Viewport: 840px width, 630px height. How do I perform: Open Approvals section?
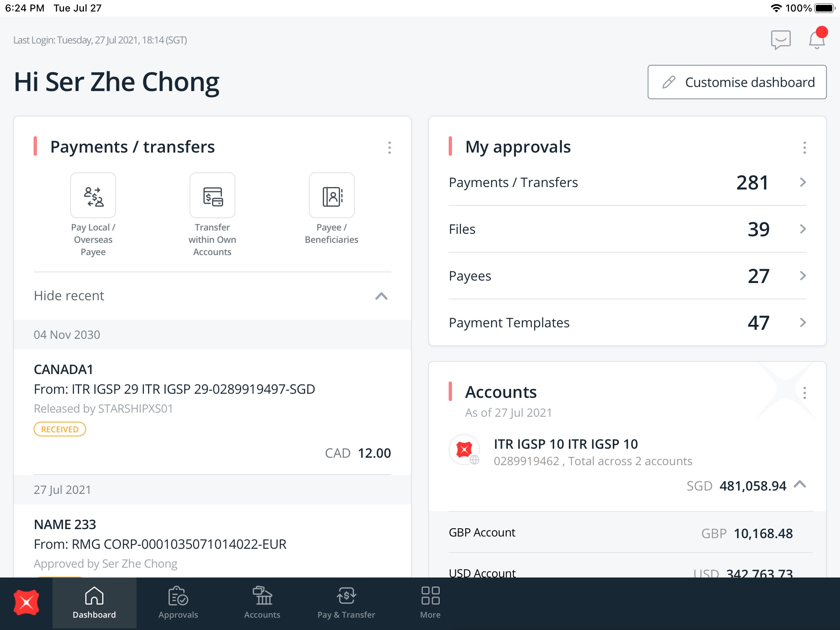point(178,603)
